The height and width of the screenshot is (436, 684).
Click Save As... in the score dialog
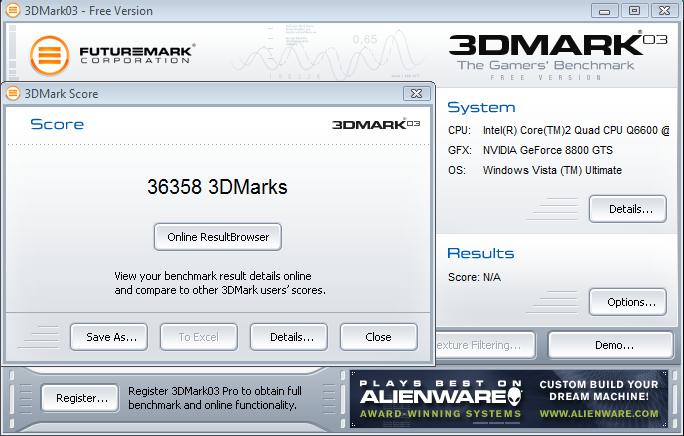(x=109, y=337)
